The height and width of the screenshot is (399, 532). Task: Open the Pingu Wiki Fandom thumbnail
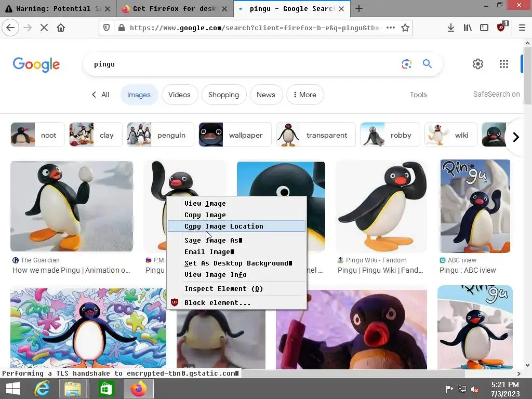pyautogui.click(x=381, y=206)
